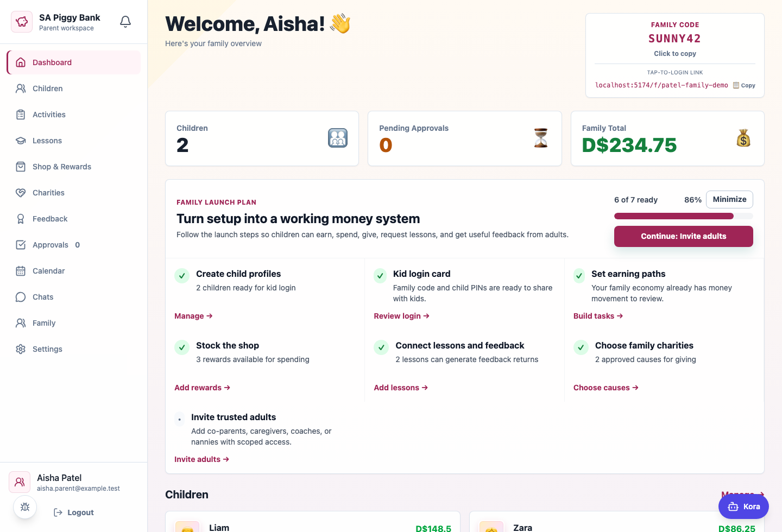This screenshot has height=532, width=782.
Task: Follow the Manage link under child profiles
Action: 193,316
